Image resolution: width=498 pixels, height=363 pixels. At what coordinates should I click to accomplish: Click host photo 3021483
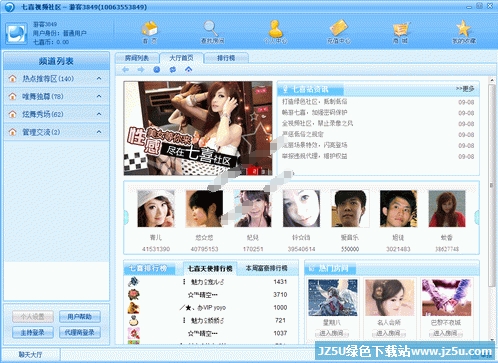[x=398, y=208]
